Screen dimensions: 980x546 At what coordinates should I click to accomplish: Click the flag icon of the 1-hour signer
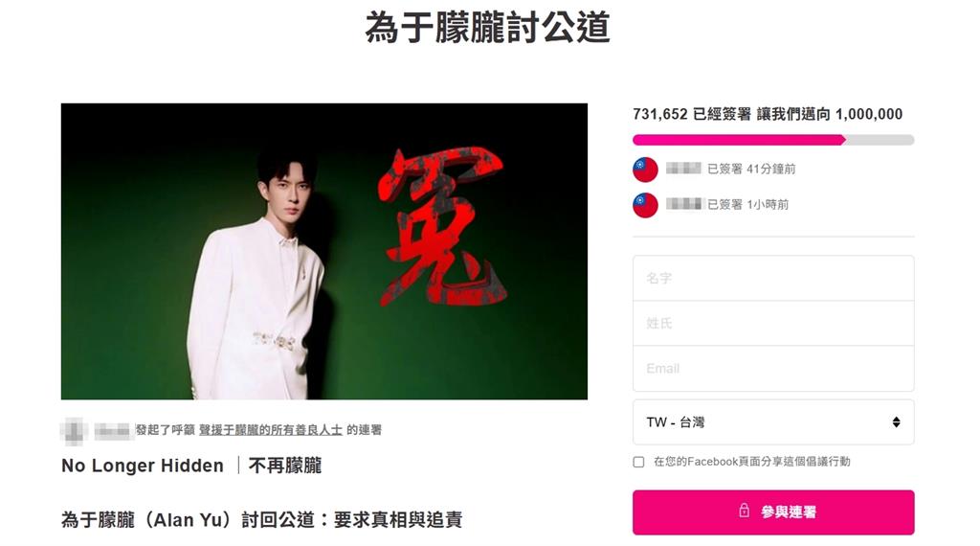coord(645,205)
